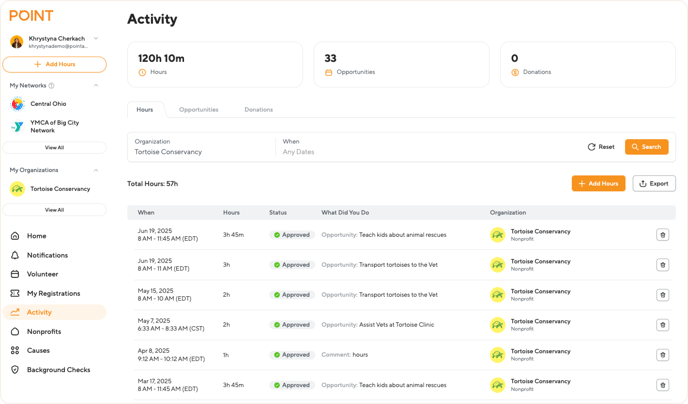Image resolution: width=688 pixels, height=404 pixels.
Task: Click the '120h 10m' hours value
Action: pos(161,58)
